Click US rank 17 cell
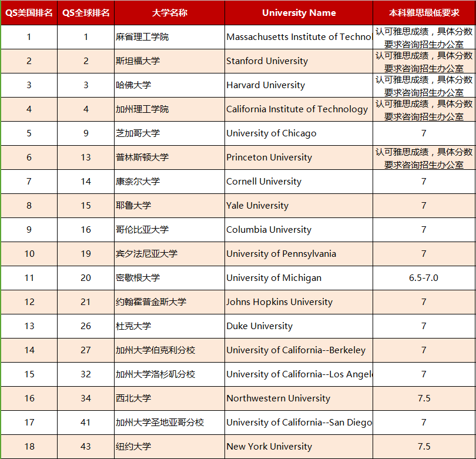This screenshot has height=459, width=476. click(29, 422)
